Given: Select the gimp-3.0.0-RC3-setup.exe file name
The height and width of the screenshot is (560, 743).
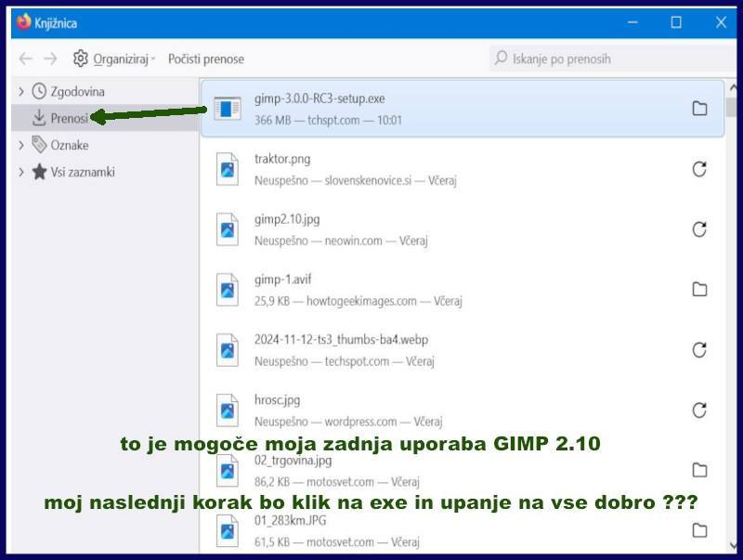Looking at the screenshot, I should [x=319, y=98].
